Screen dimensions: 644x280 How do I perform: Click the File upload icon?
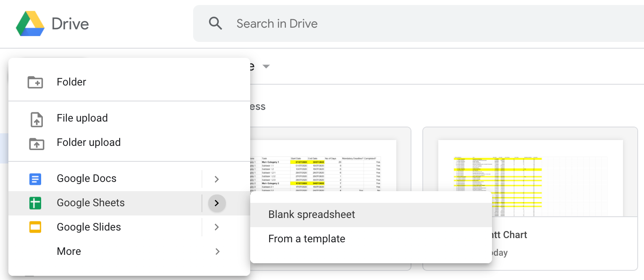(37, 119)
